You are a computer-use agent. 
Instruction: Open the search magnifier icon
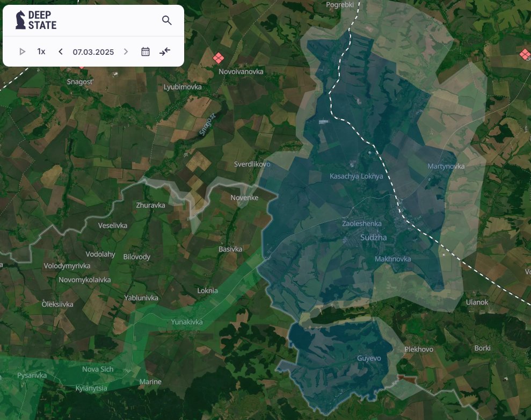pos(166,20)
